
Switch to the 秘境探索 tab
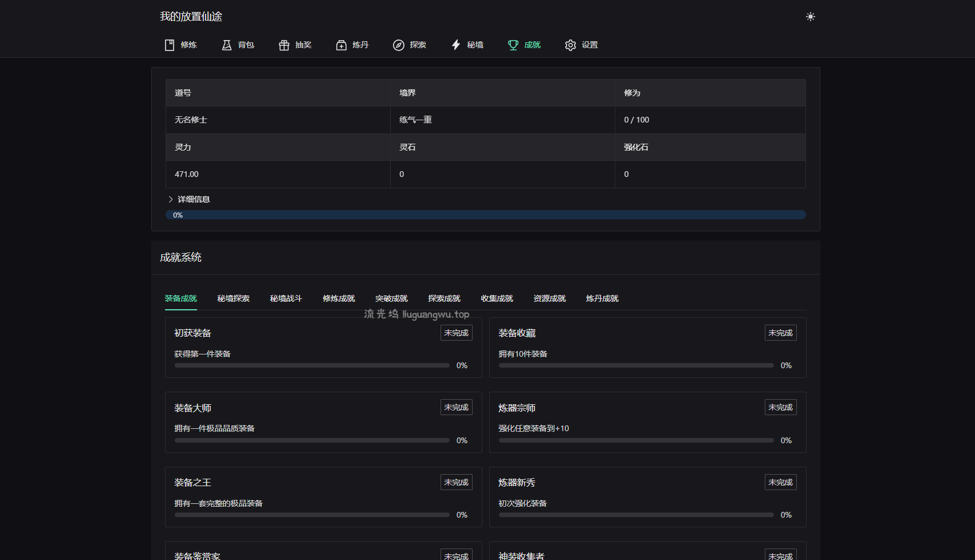[x=233, y=298]
